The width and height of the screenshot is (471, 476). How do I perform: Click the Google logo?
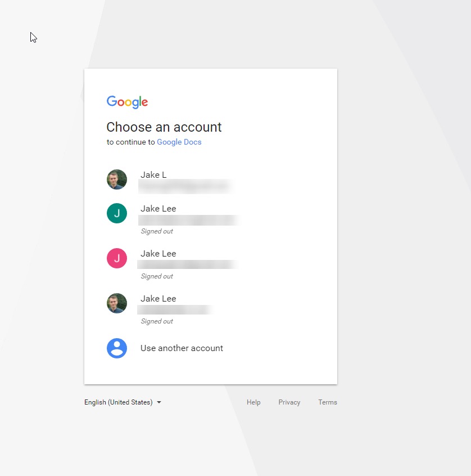coord(127,102)
